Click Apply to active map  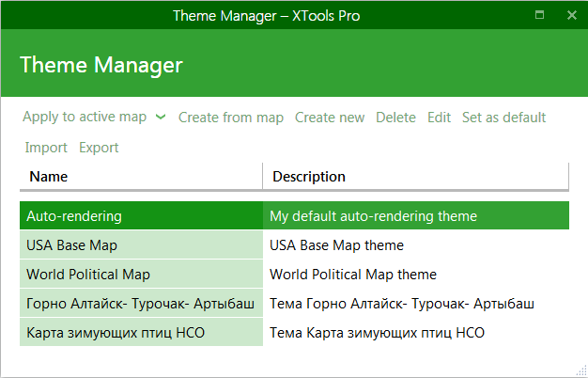pos(85,118)
